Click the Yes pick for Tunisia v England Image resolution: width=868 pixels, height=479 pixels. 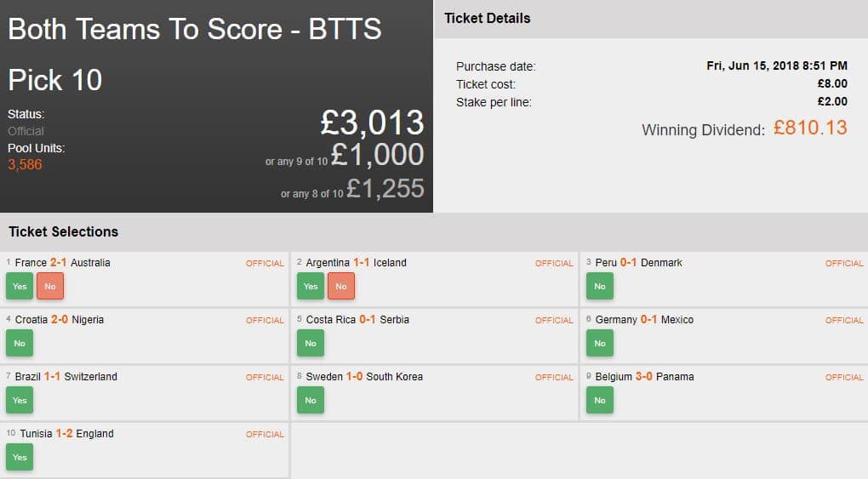20,458
